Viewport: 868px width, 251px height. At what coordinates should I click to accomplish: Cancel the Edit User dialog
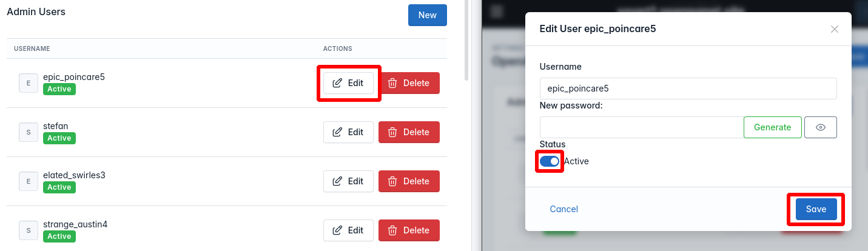click(564, 209)
